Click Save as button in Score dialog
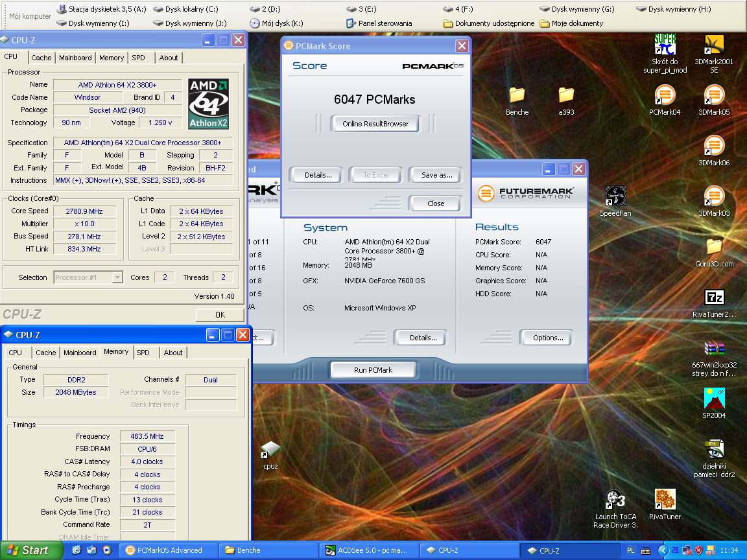 436,175
